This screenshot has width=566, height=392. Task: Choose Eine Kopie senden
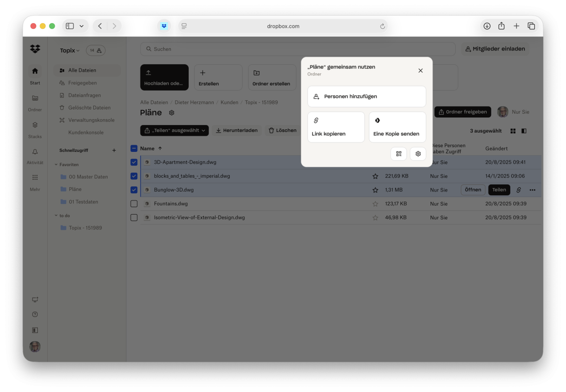[398, 127]
